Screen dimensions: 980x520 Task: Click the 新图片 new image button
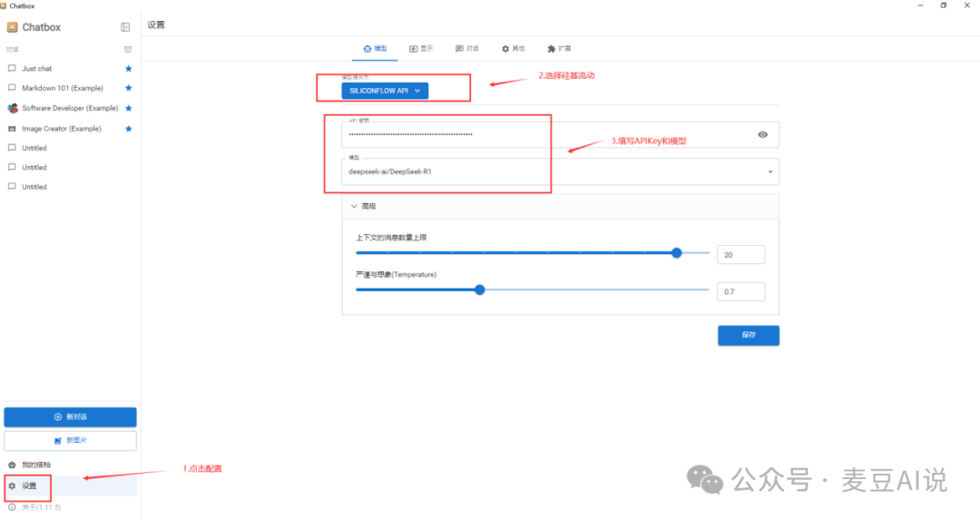70,441
